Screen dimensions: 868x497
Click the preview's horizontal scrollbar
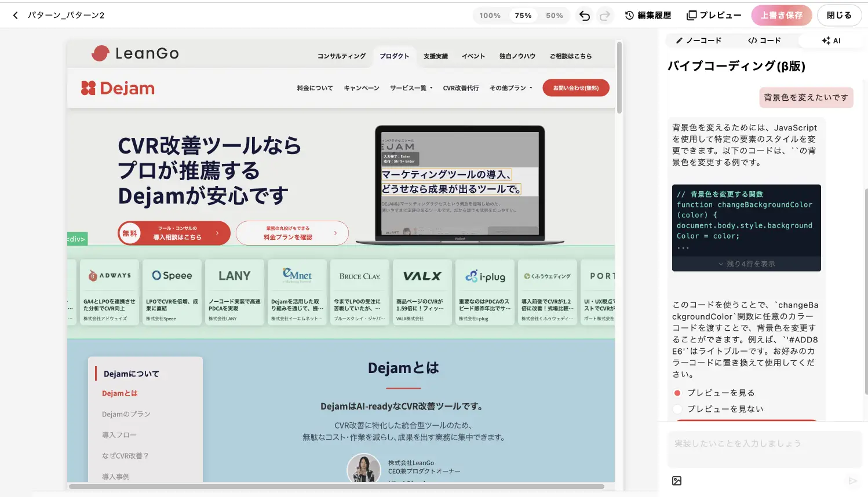click(337, 487)
